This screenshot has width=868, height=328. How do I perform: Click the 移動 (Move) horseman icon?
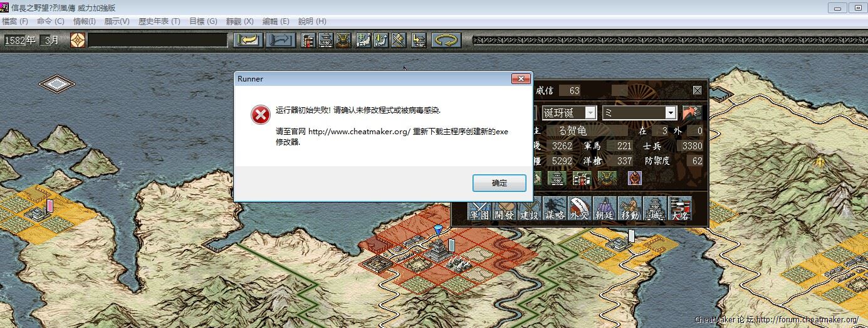pos(629,209)
